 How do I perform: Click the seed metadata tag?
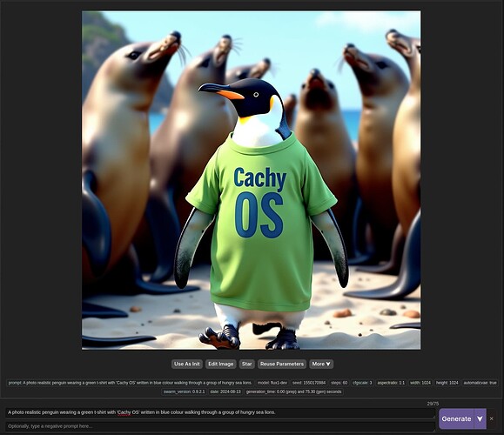pyautogui.click(x=309, y=383)
